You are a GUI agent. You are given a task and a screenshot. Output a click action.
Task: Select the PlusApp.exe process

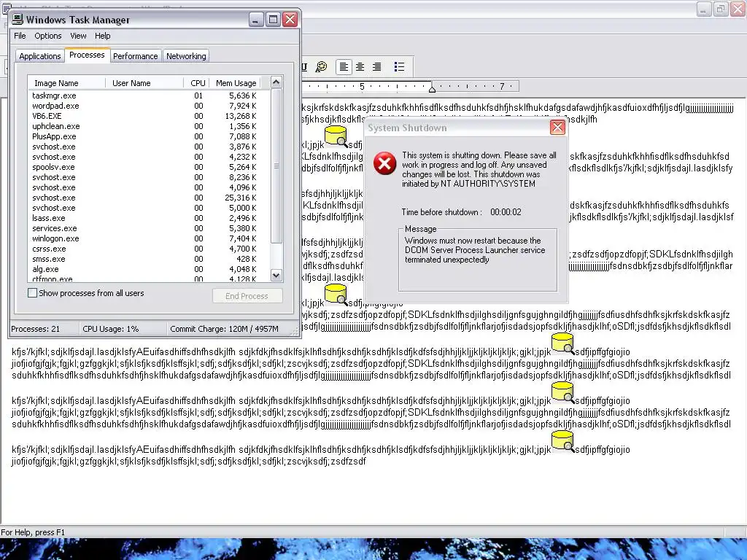coord(144,136)
